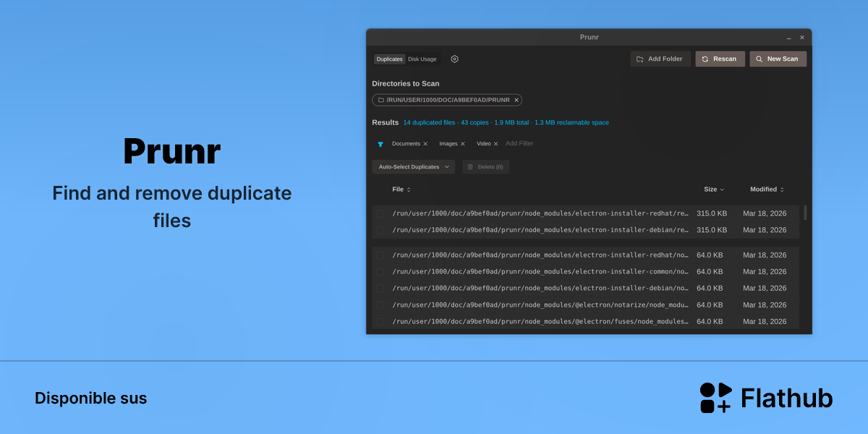
Task: Sort by the File column
Action: pos(401,190)
